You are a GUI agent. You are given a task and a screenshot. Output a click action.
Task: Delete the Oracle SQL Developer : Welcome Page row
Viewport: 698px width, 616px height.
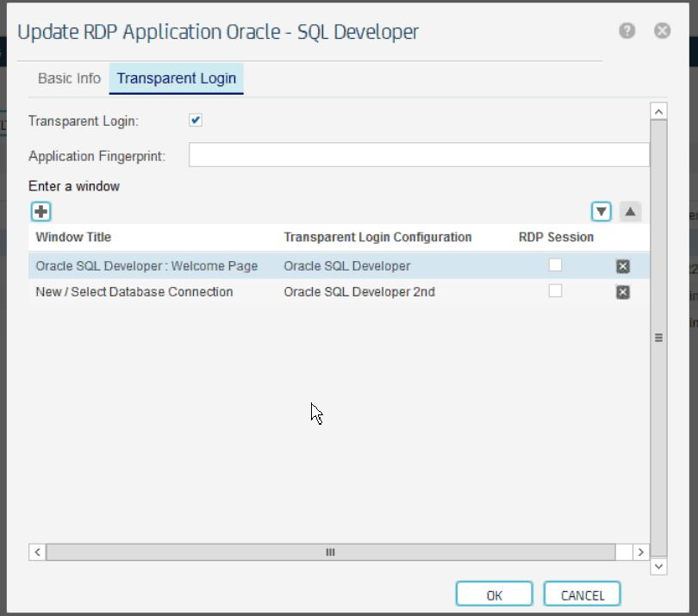(622, 266)
